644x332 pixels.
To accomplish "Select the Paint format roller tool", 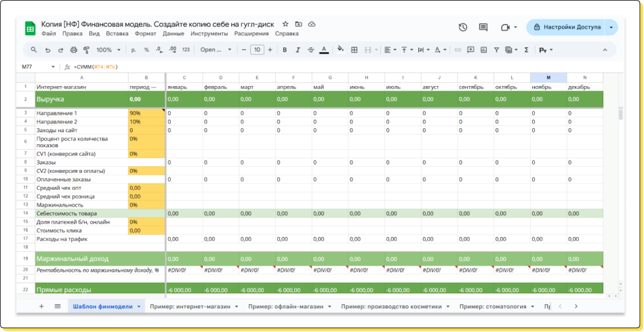I will pyautogui.click(x=86, y=50).
